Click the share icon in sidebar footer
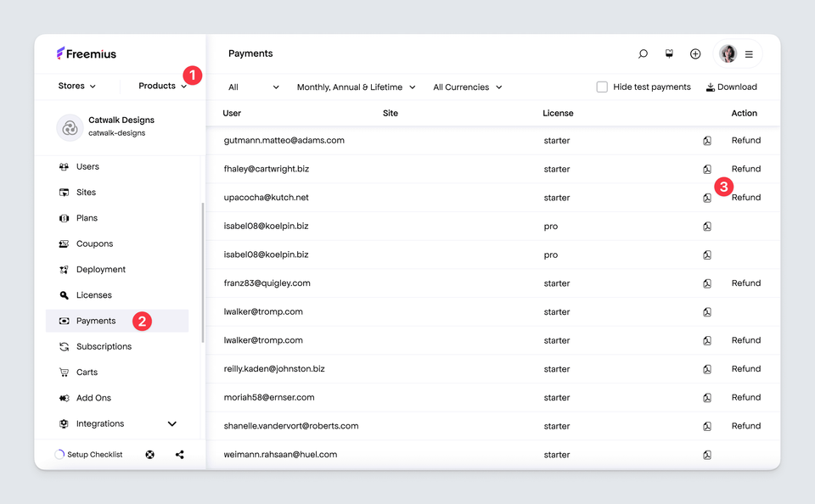815x504 pixels. [180, 455]
